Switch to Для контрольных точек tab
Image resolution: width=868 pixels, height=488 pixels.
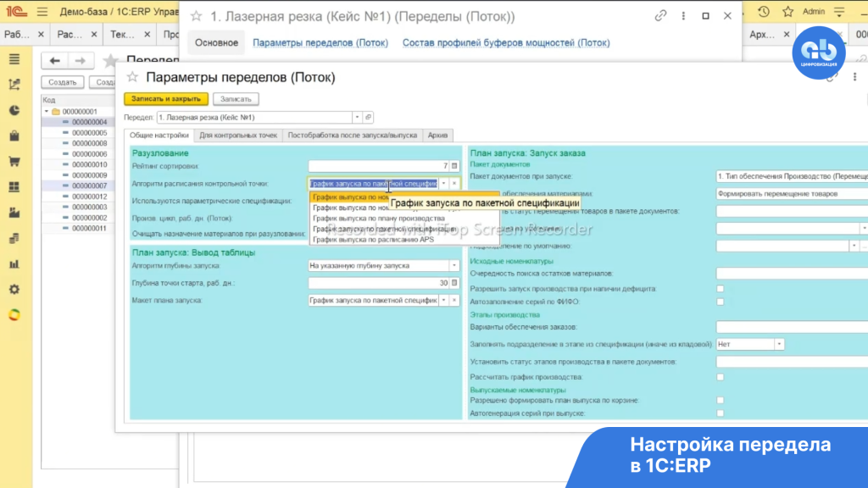pyautogui.click(x=238, y=135)
